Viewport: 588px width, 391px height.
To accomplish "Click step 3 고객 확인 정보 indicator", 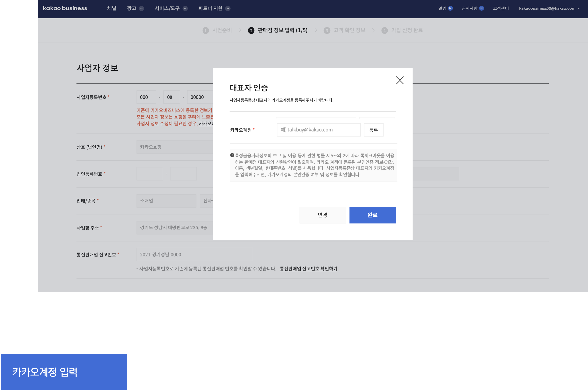I will [x=345, y=30].
